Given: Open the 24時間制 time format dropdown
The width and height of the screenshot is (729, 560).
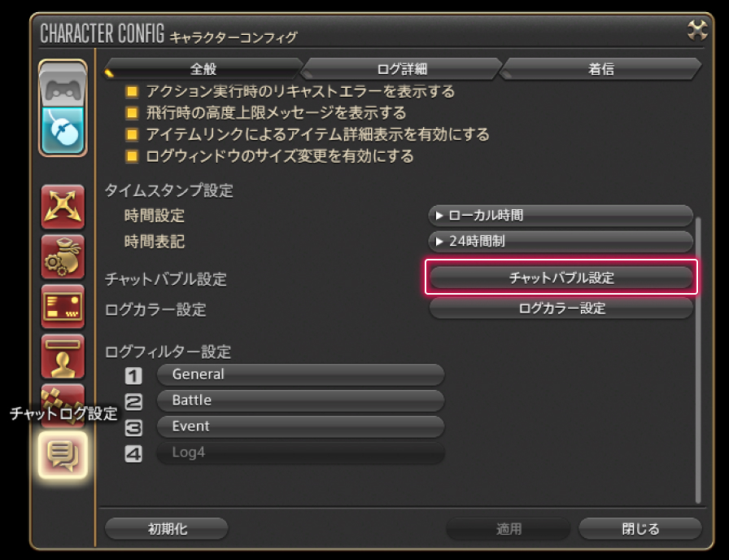Looking at the screenshot, I should [561, 242].
